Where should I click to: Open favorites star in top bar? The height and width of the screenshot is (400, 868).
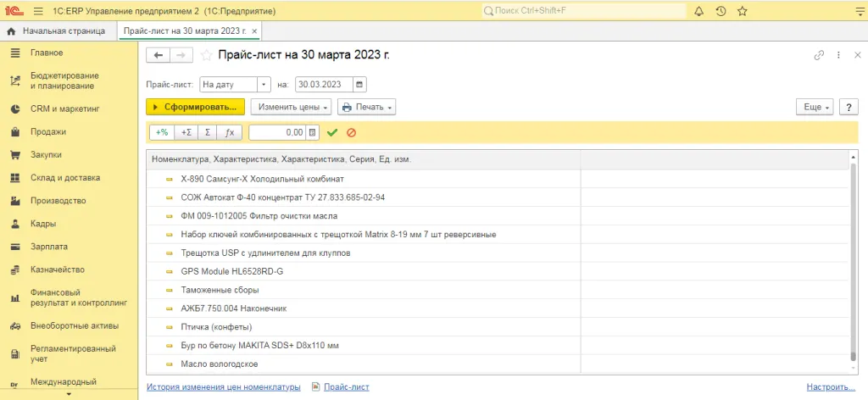[x=743, y=12]
